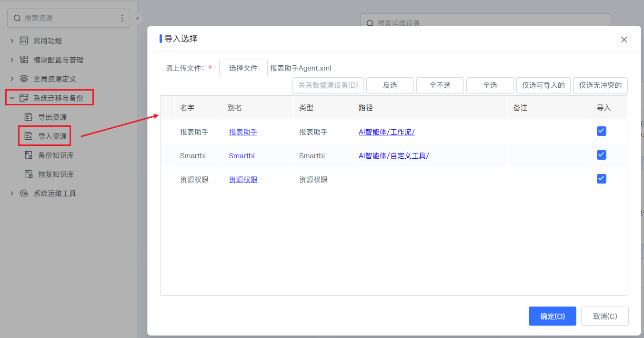
Task: Click the 反选 button
Action: click(390, 85)
